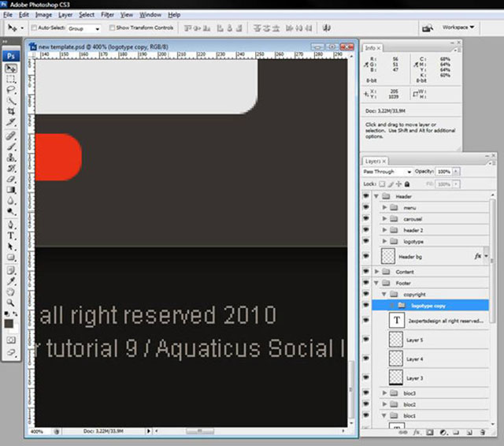
Task: Select the Blur tool
Action: pyautogui.click(x=11, y=201)
